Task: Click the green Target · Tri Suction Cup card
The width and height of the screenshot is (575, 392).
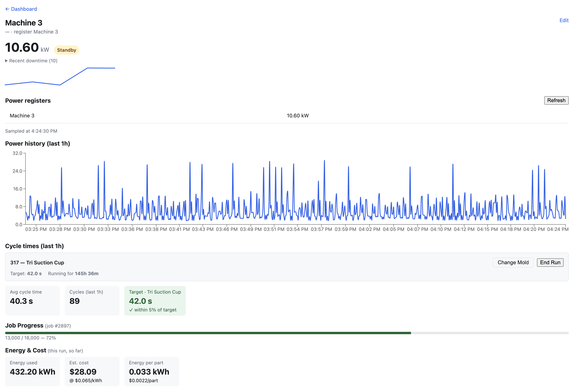Action: [155, 300]
